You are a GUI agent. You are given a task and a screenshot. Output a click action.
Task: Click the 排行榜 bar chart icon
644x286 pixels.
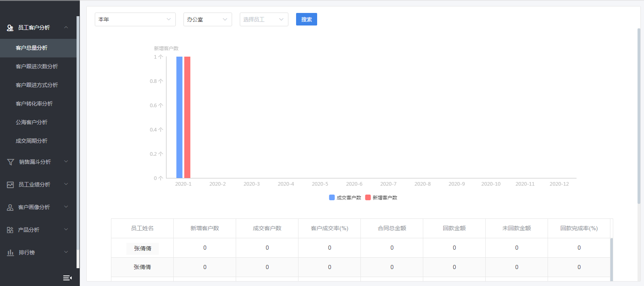coord(10,253)
